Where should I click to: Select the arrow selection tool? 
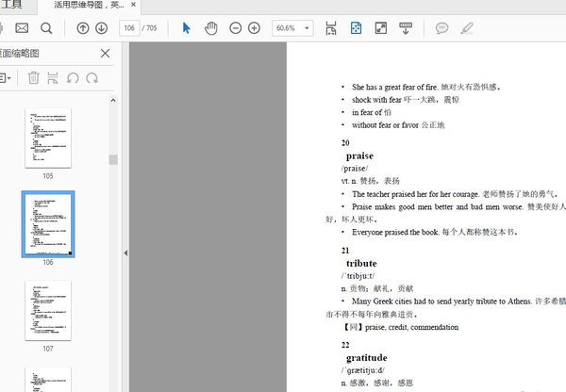186,28
